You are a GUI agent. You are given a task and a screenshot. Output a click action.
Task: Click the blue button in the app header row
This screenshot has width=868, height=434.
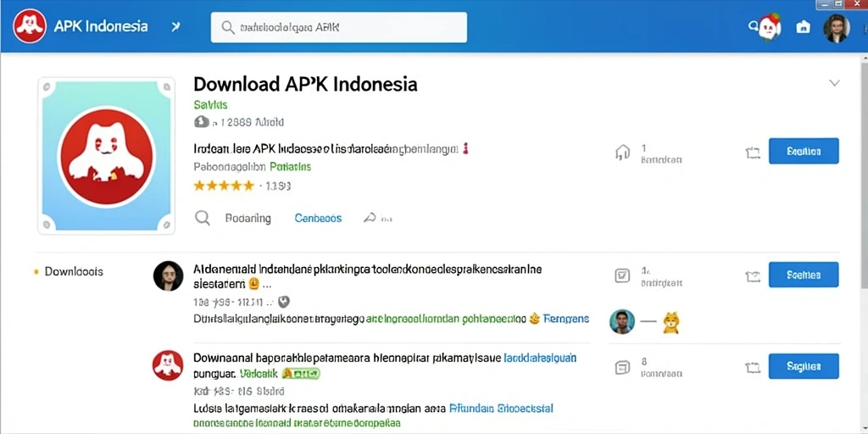[804, 151]
